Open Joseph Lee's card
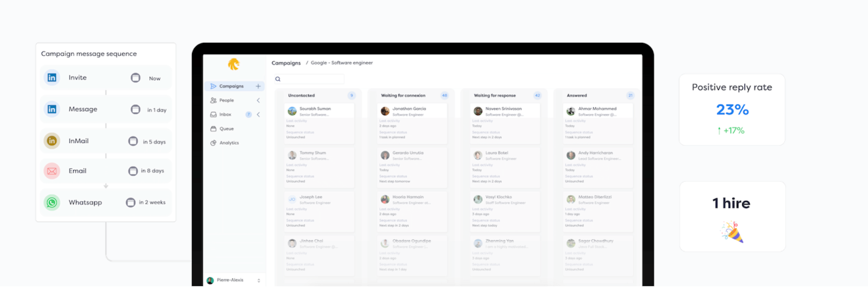Viewport: 868px width, 307px height. [x=319, y=212]
